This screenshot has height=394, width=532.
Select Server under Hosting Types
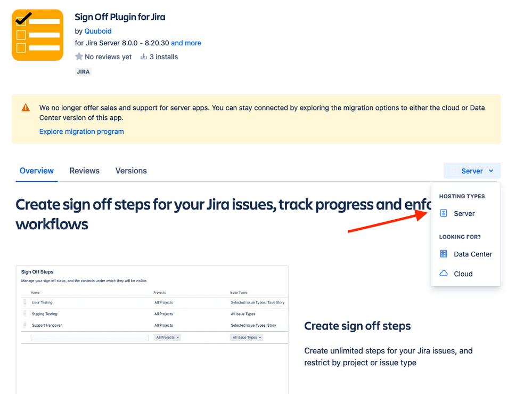(x=465, y=213)
